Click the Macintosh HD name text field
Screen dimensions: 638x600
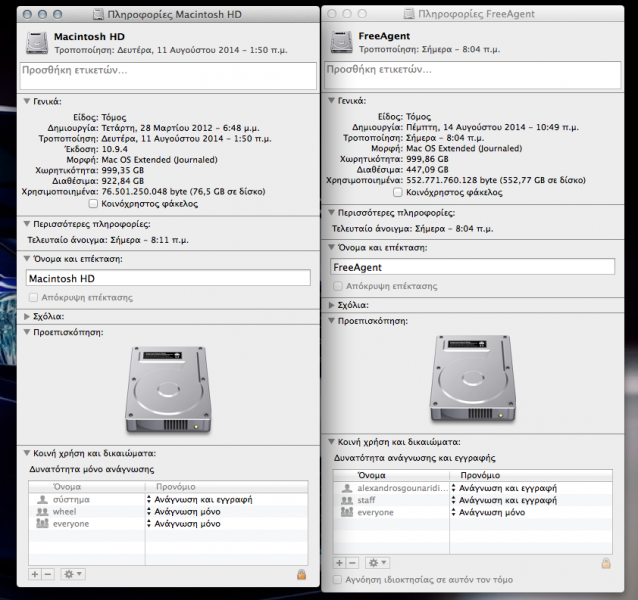[168, 279]
